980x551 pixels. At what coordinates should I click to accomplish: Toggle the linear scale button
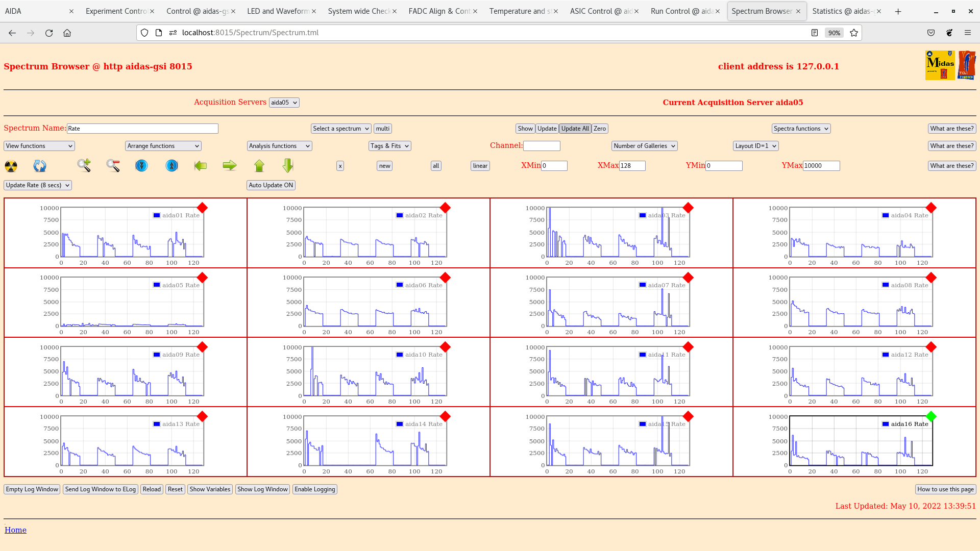tap(480, 166)
